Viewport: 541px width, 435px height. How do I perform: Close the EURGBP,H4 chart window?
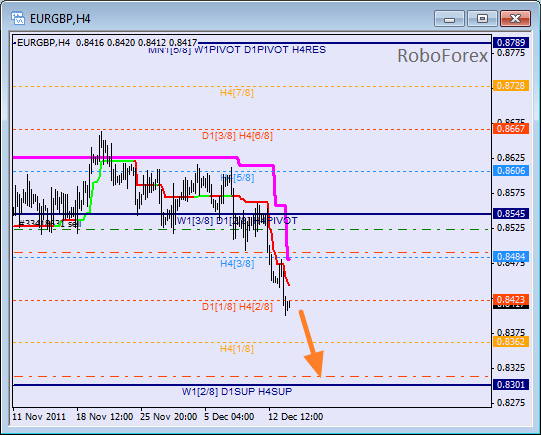(515, 19)
